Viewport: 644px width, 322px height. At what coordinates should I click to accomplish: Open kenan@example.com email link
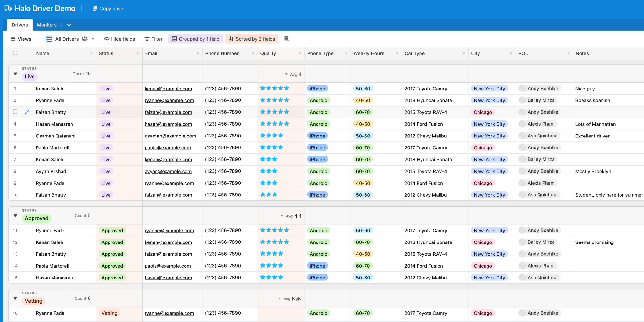tap(168, 89)
